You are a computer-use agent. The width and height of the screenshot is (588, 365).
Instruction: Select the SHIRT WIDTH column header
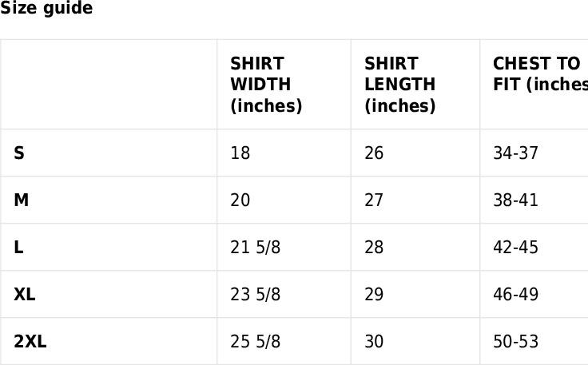coord(266,85)
